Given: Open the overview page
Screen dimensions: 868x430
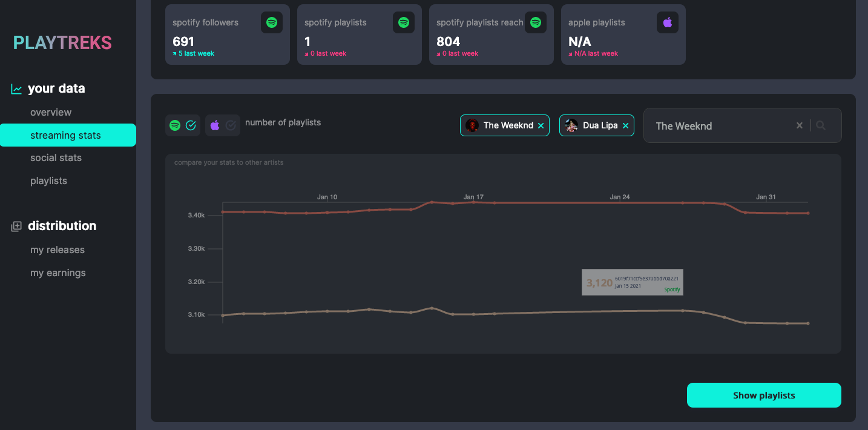Looking at the screenshot, I should point(51,112).
